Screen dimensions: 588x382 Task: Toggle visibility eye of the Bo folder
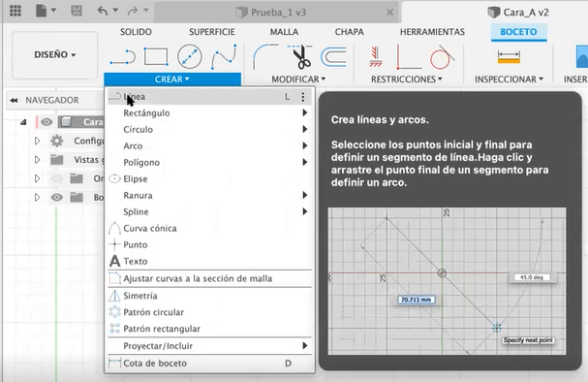pyautogui.click(x=56, y=198)
